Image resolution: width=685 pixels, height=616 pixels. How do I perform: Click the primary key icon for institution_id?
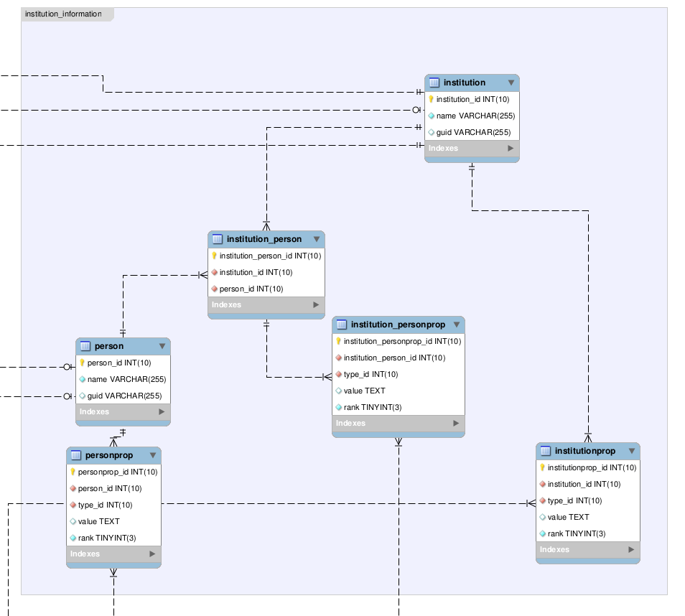(432, 98)
